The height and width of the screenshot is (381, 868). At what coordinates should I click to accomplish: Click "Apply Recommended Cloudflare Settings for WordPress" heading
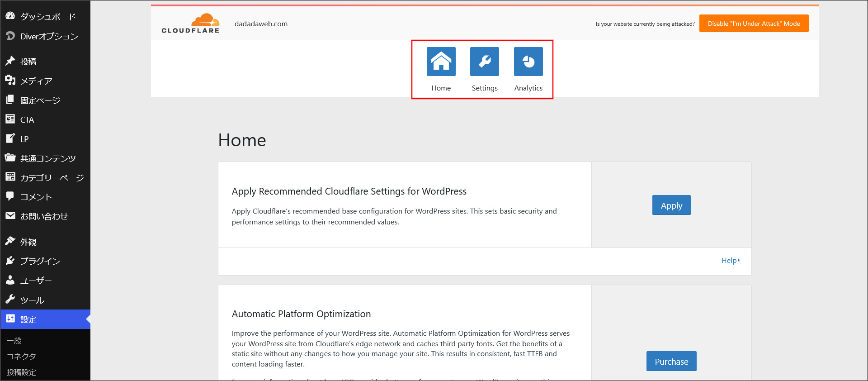click(x=349, y=191)
